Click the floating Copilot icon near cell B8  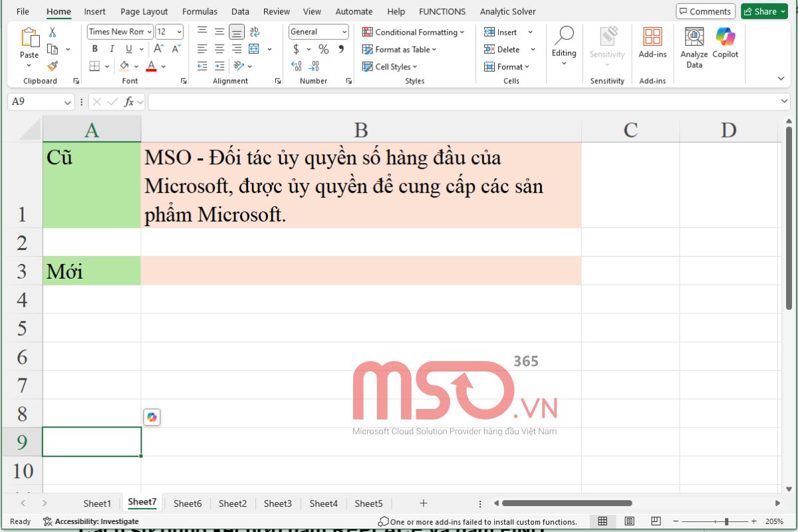point(152,417)
